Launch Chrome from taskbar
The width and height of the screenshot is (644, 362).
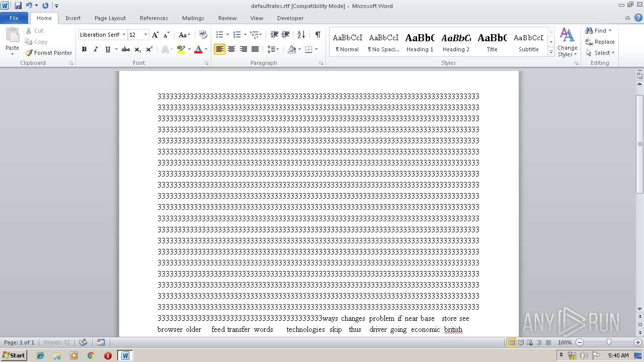click(x=91, y=355)
